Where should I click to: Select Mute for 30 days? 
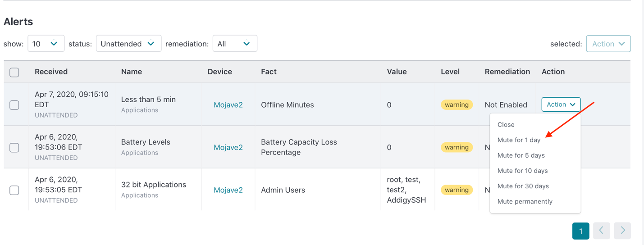click(x=523, y=186)
